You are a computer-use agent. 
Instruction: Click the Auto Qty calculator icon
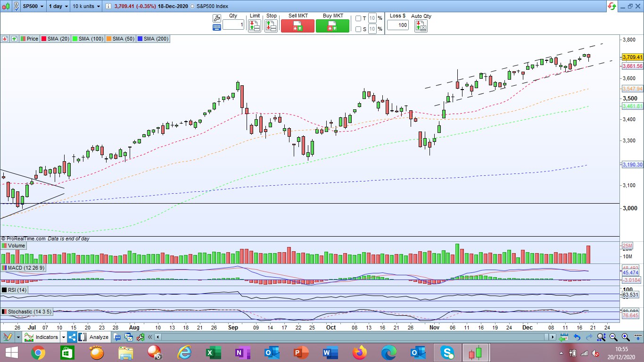click(421, 26)
